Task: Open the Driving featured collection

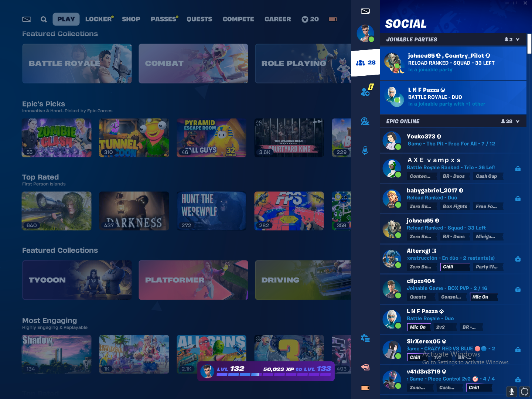Action: [x=303, y=280]
